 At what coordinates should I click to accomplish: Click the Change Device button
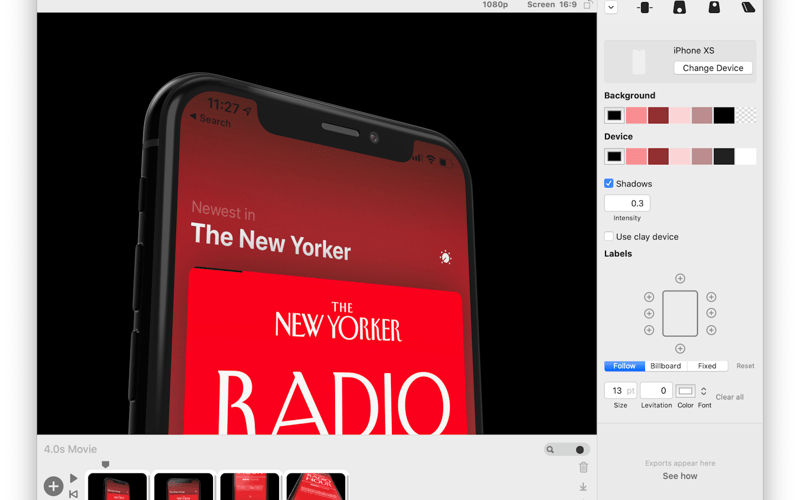click(x=713, y=68)
